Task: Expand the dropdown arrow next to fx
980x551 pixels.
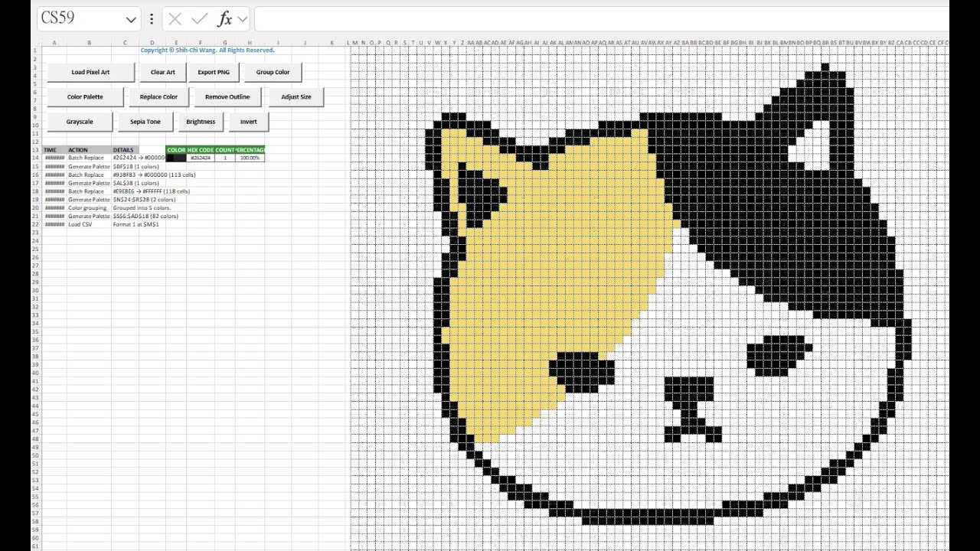Action: [x=243, y=20]
